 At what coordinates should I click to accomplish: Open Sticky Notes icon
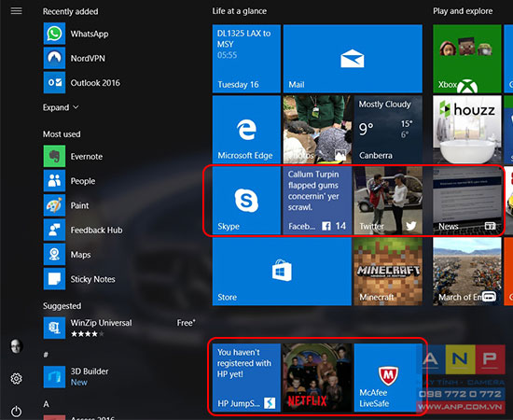click(54, 279)
